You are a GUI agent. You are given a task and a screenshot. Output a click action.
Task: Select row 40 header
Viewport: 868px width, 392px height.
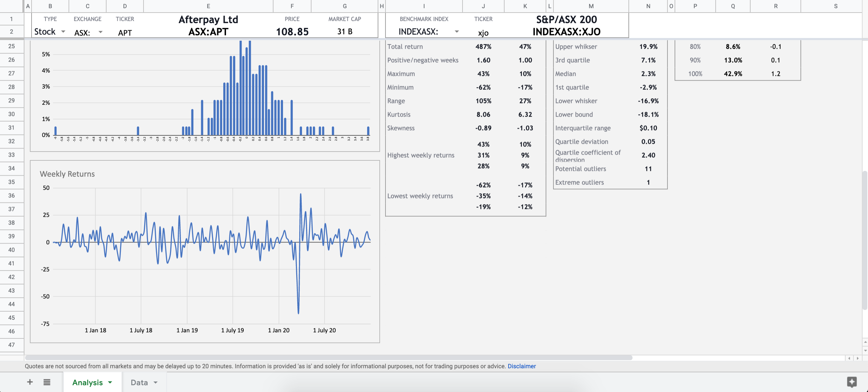(x=12, y=250)
